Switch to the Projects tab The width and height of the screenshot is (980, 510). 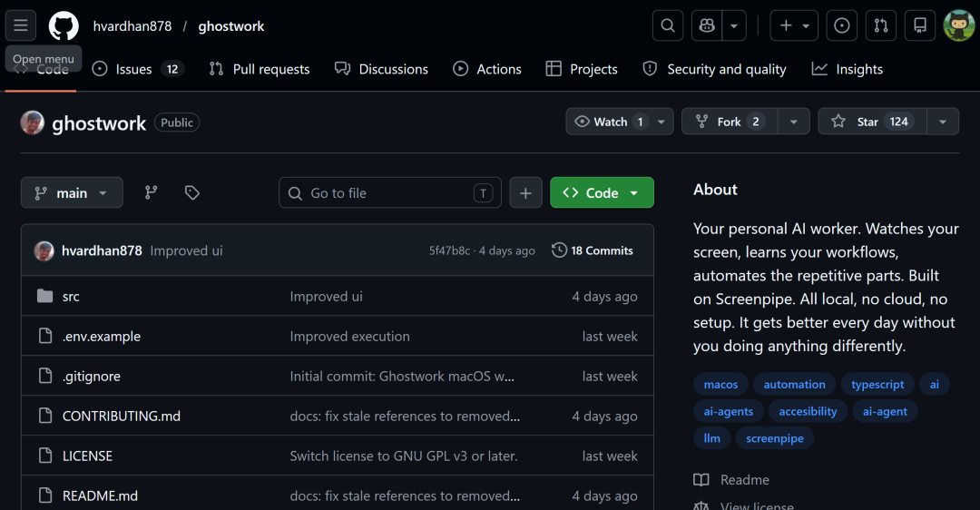point(582,69)
